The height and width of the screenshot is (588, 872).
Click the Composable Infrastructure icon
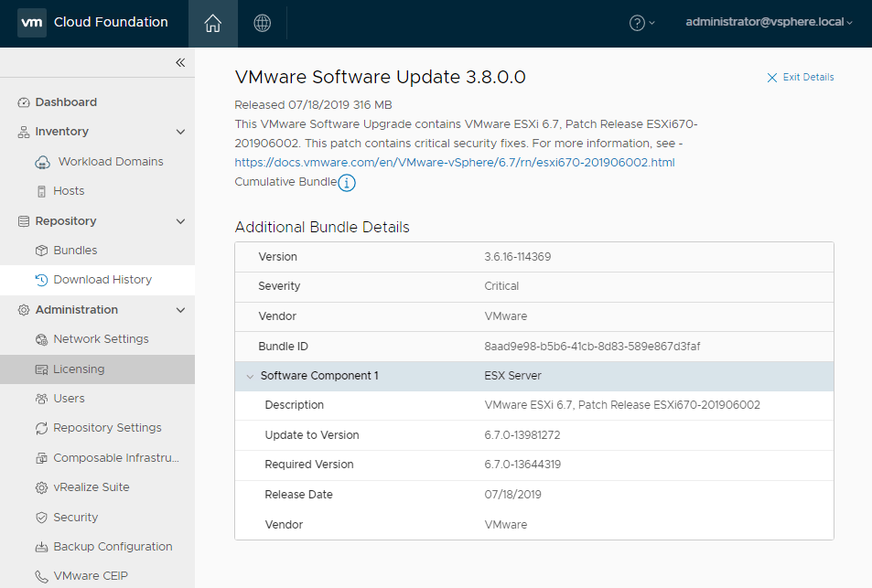41,458
